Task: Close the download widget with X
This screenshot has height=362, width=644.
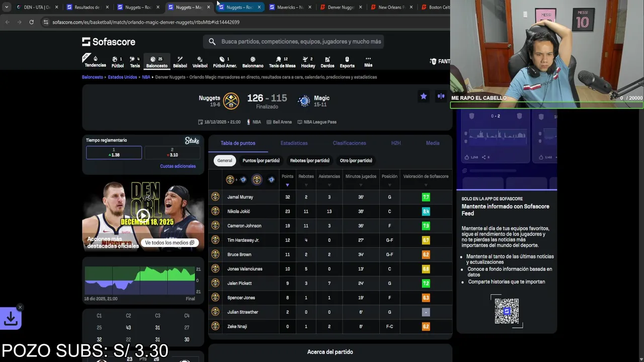Action: [x=20, y=307]
